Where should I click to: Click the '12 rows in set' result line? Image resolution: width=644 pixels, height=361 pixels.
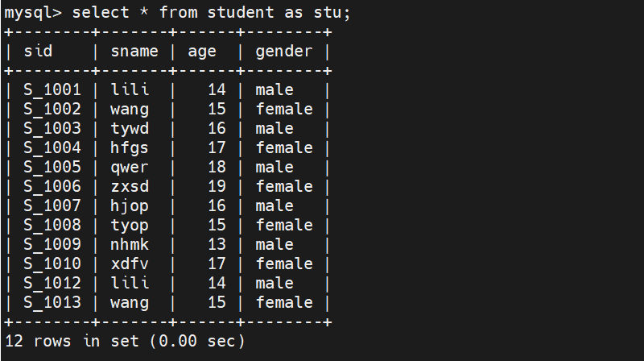(x=125, y=342)
